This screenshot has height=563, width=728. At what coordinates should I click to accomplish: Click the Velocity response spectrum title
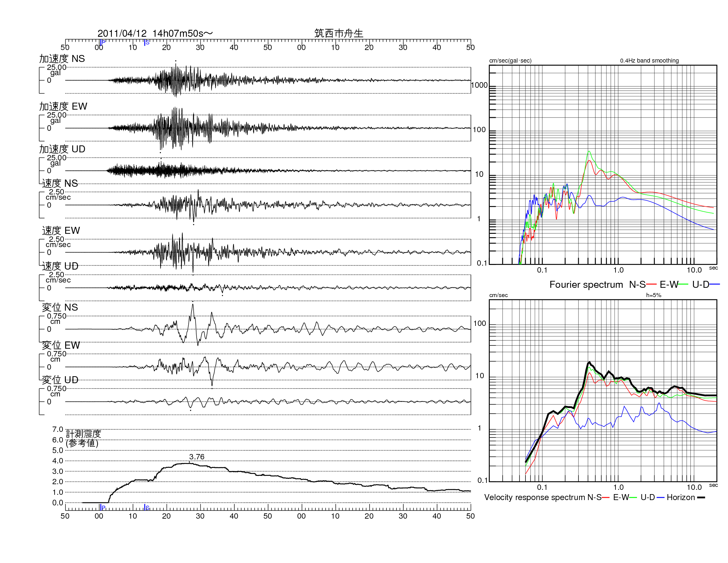pyautogui.click(x=535, y=497)
